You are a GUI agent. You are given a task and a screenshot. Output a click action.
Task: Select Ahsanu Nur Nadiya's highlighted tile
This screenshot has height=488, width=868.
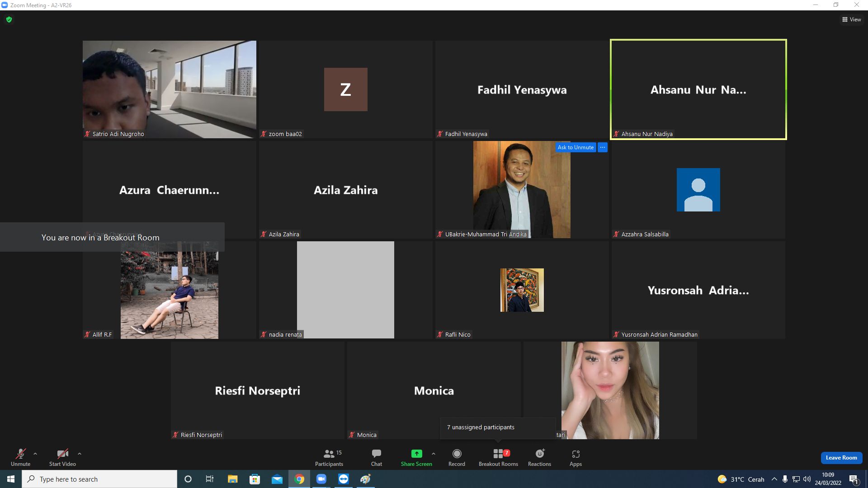[698, 89]
